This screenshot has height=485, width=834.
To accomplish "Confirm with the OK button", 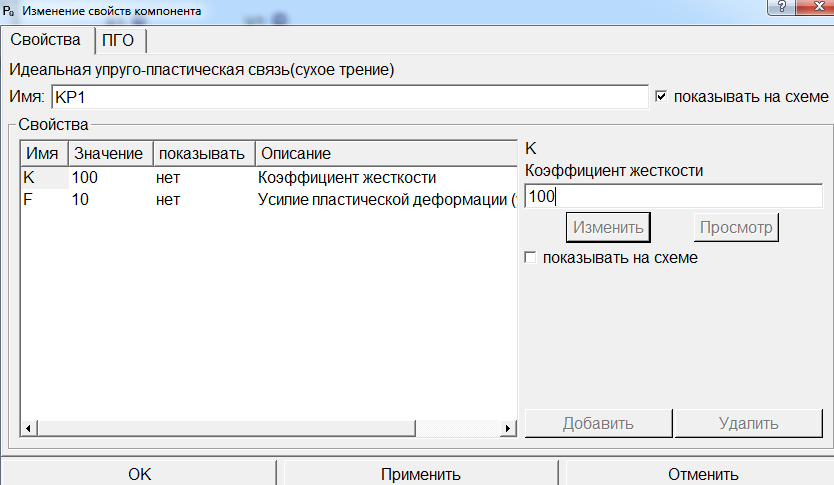I will click(140, 474).
